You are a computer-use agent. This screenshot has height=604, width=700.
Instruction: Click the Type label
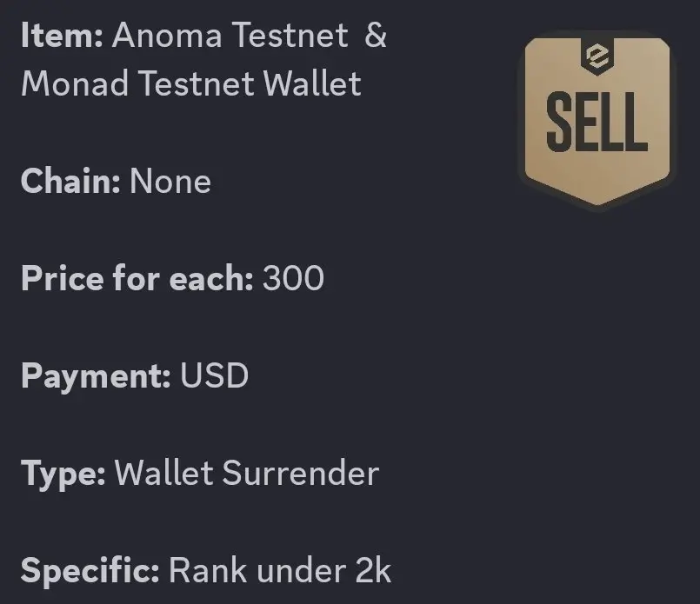coord(63,474)
